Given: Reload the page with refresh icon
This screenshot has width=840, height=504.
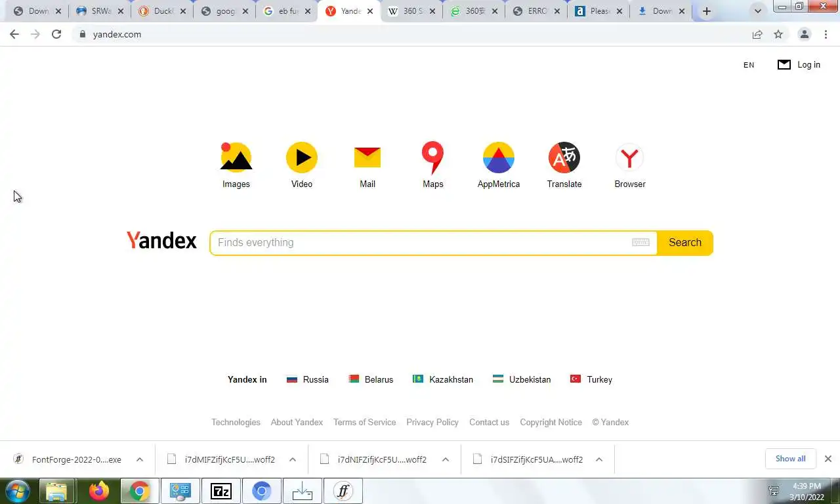Looking at the screenshot, I should pyautogui.click(x=56, y=34).
